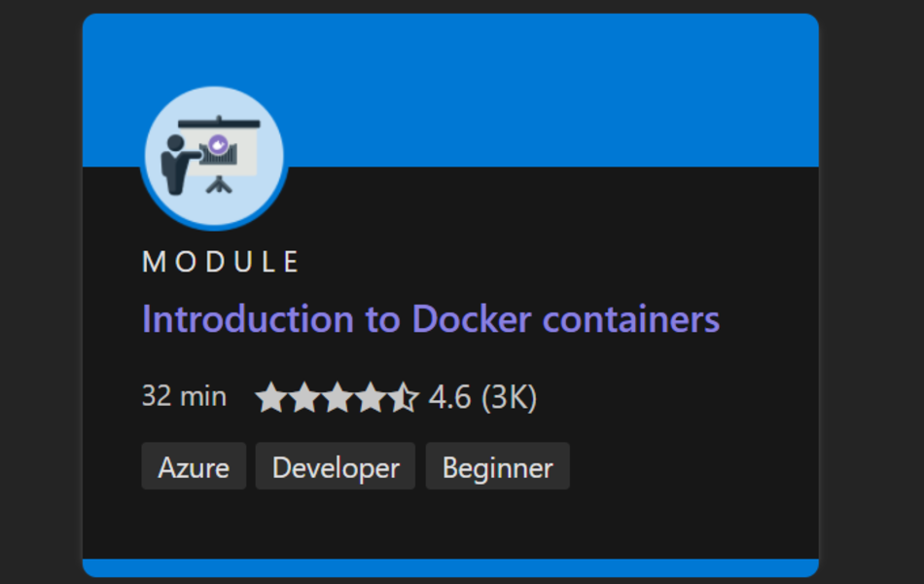Select the Azure tag

194,466
